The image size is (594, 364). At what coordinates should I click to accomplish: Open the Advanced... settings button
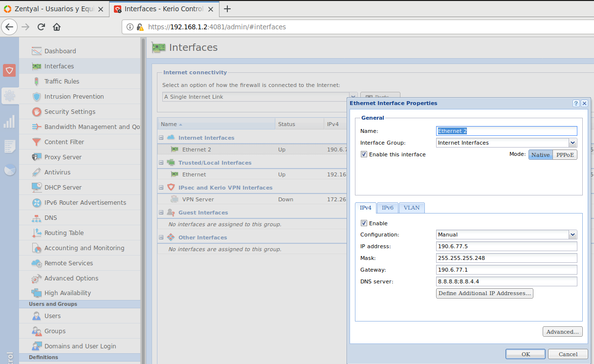pyautogui.click(x=563, y=332)
